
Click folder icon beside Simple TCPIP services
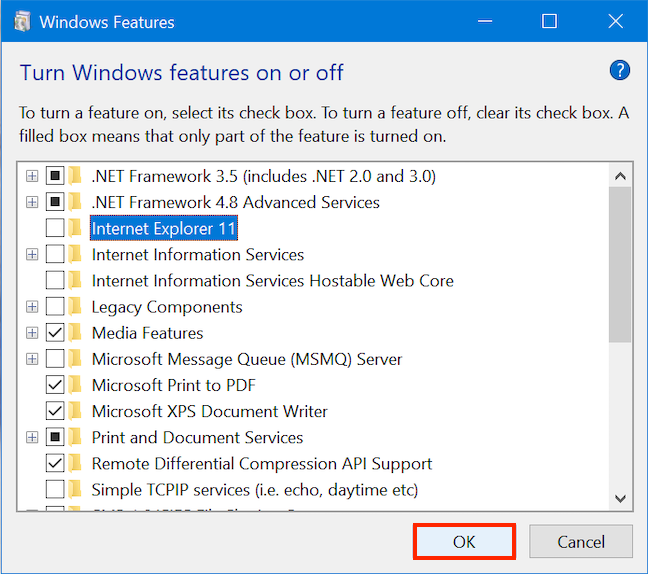(75, 489)
